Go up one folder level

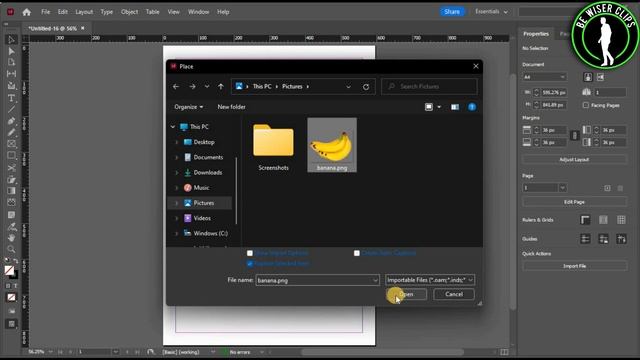(x=221, y=87)
